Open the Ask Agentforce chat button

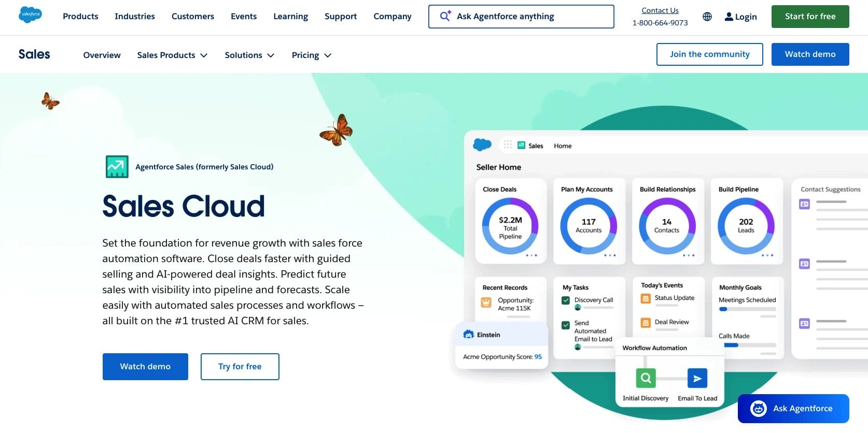coord(793,409)
